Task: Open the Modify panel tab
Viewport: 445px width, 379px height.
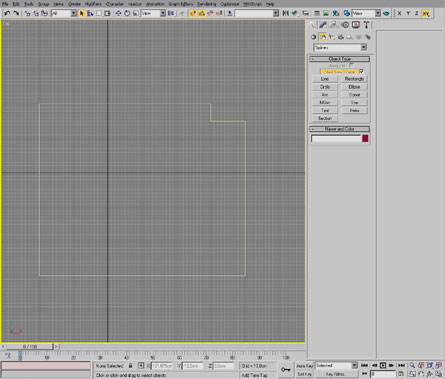Action: pyautogui.click(x=323, y=25)
